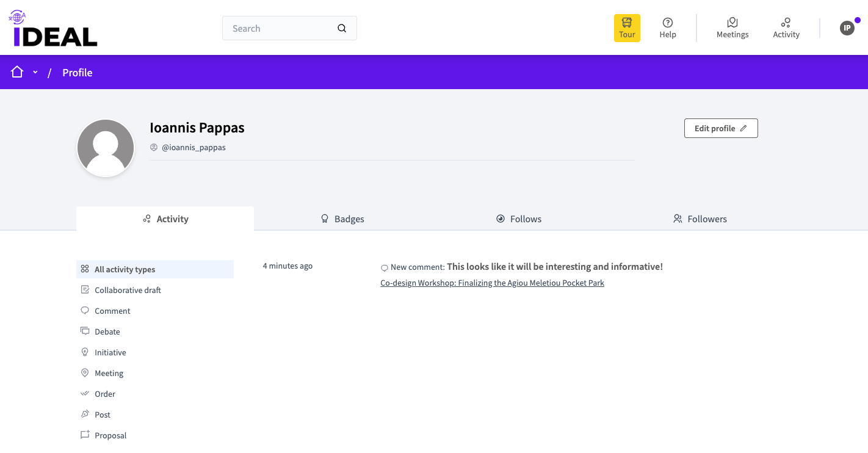This screenshot has width=868, height=453.
Task: Filter activity by Proposal
Action: 110,436
